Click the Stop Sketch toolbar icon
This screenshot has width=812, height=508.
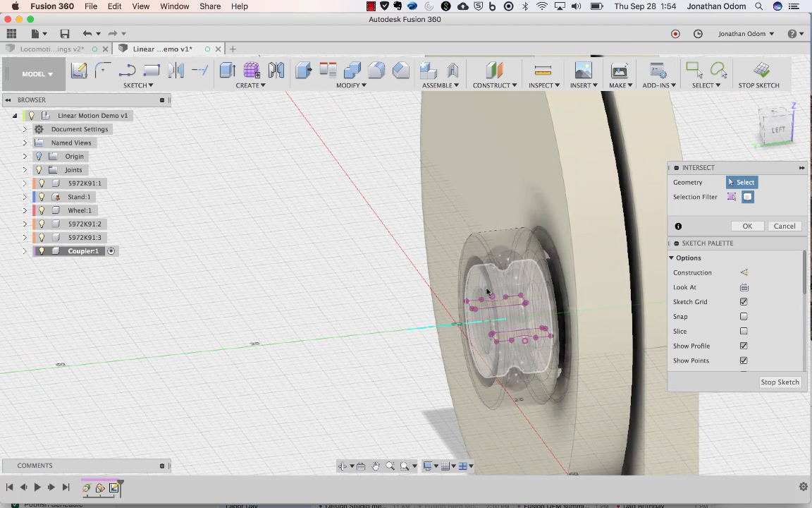click(x=761, y=71)
